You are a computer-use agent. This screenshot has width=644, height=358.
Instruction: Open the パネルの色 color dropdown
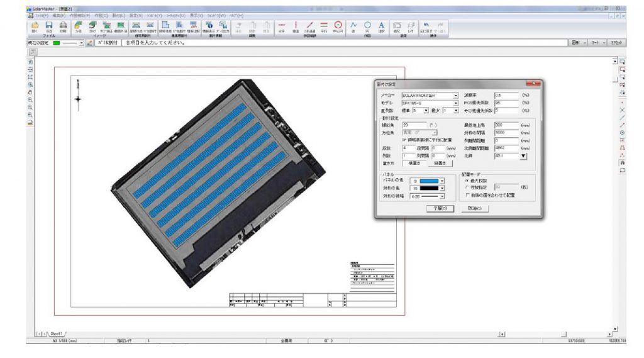[x=442, y=181]
